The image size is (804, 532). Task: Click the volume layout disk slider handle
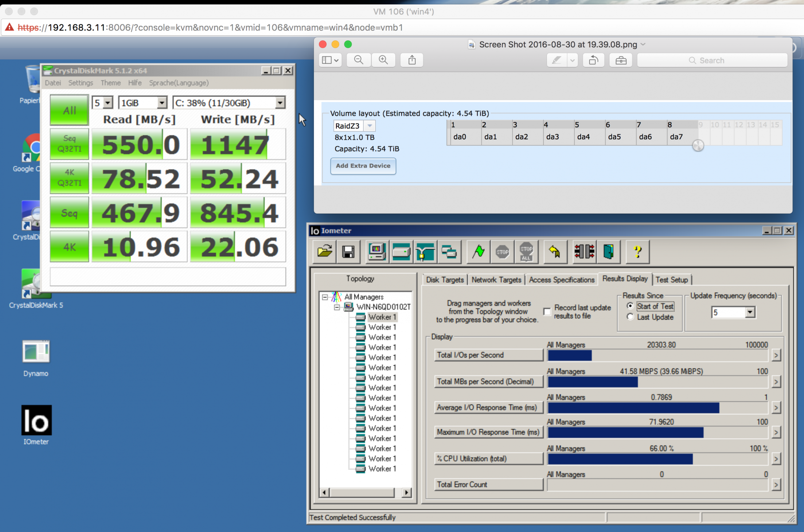tap(698, 145)
